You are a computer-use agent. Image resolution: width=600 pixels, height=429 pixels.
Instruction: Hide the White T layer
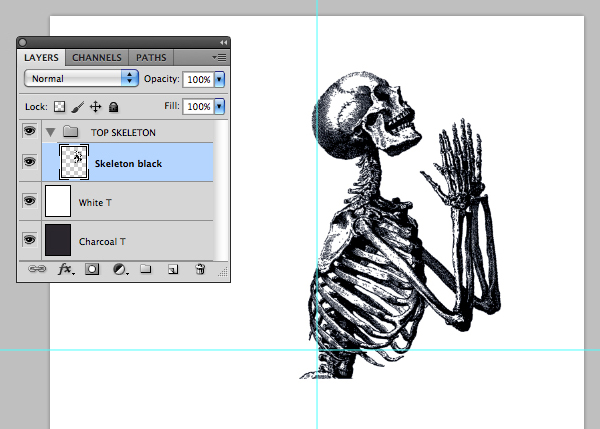pyautogui.click(x=29, y=201)
